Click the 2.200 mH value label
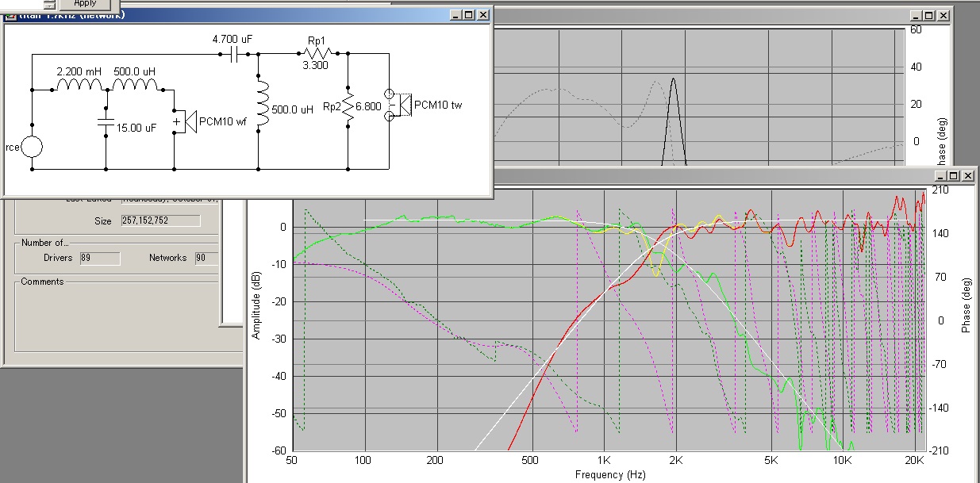980x483 pixels. (x=79, y=71)
